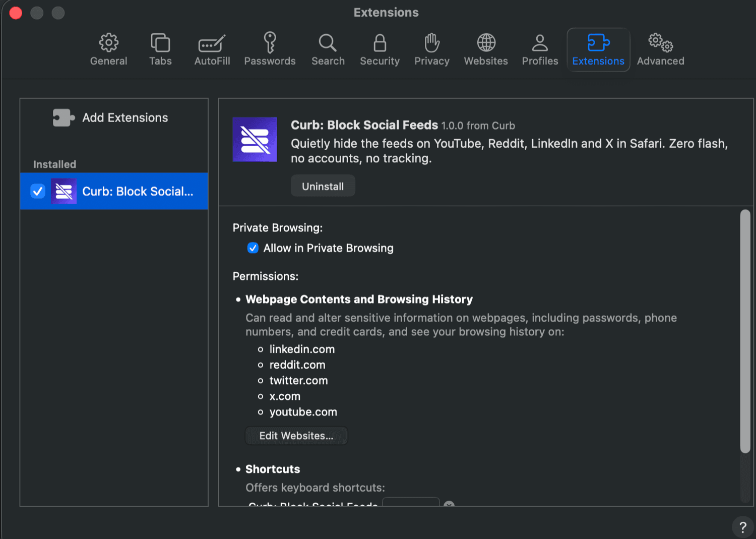The width and height of the screenshot is (756, 539).
Task: Open the Security pane
Action: tap(380, 50)
